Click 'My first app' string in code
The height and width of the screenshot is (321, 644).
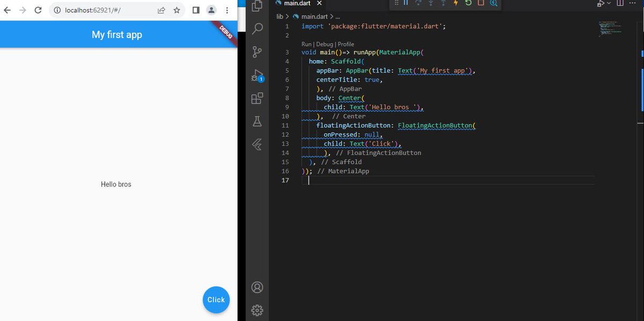tap(443, 71)
